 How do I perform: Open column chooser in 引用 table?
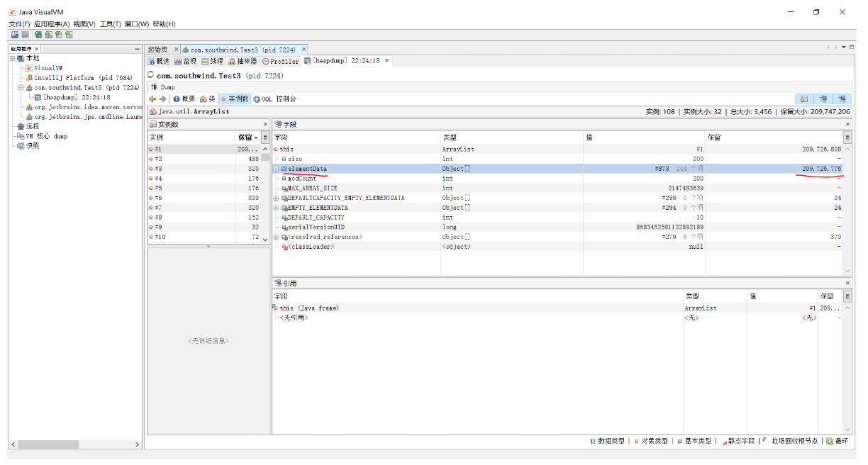[x=847, y=296]
